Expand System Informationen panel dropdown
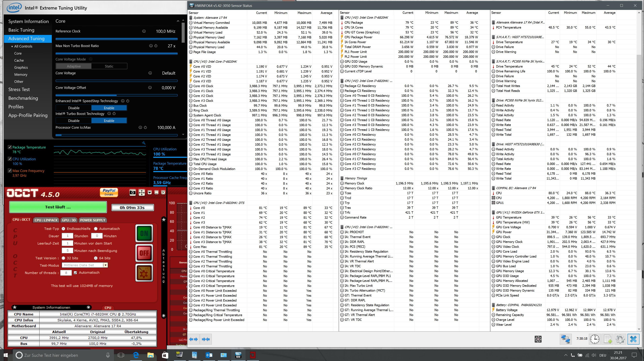The height and width of the screenshot is (361, 644). click(89, 307)
